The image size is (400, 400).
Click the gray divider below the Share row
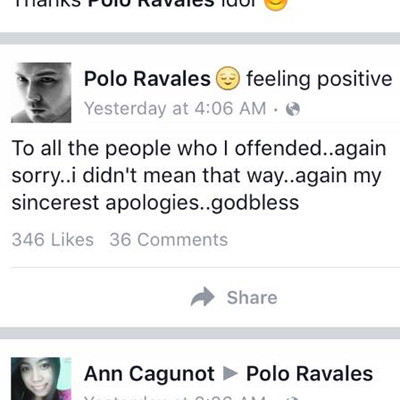pyautogui.click(x=200, y=333)
